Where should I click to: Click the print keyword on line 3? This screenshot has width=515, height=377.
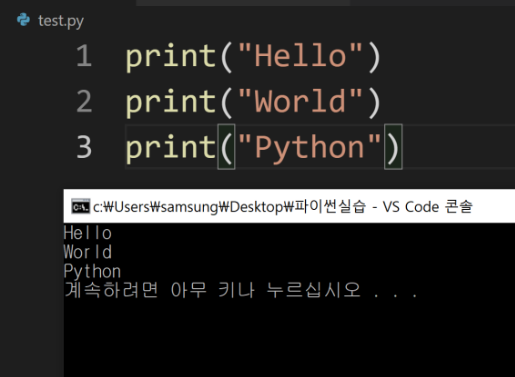tap(171, 149)
